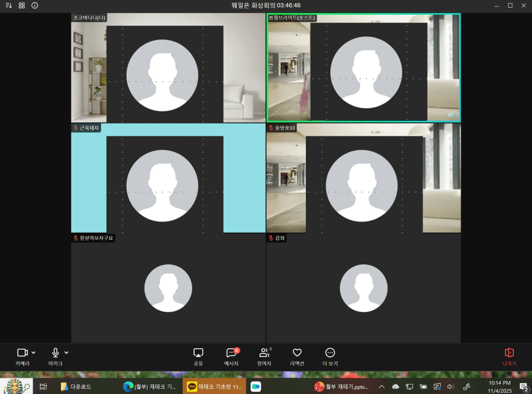Viewport: 532px width, 394px height.
Task: Click muted mic icon beside 감자
Action: (271, 238)
